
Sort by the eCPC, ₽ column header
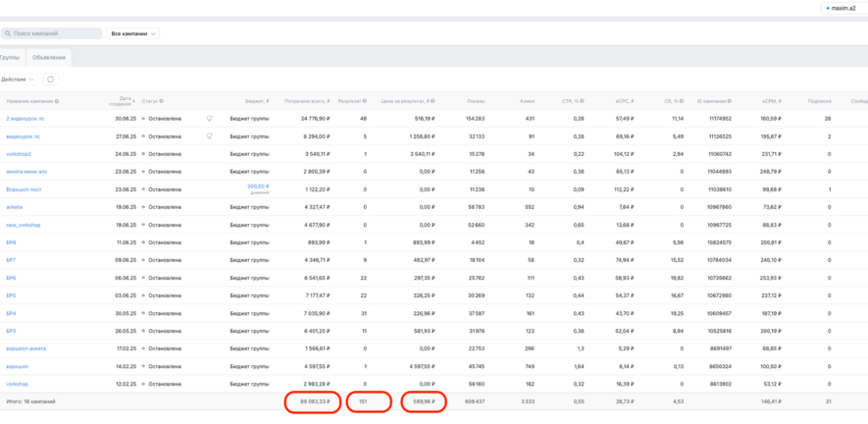[x=625, y=101]
